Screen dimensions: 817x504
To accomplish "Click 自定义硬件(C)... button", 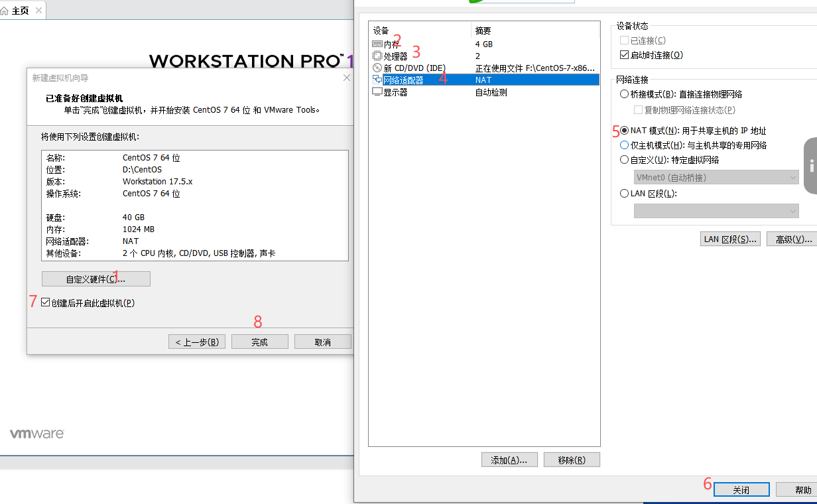I will point(96,279).
